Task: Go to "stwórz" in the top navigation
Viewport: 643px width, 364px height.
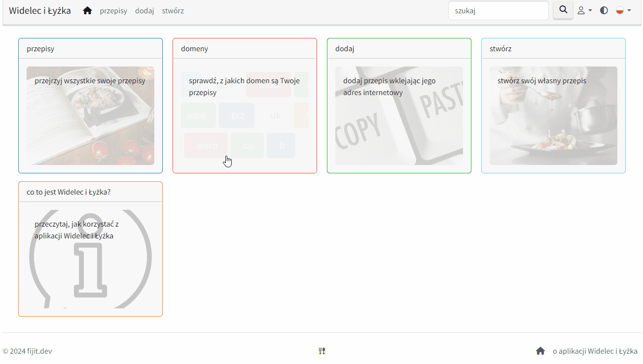Action: pyautogui.click(x=173, y=10)
